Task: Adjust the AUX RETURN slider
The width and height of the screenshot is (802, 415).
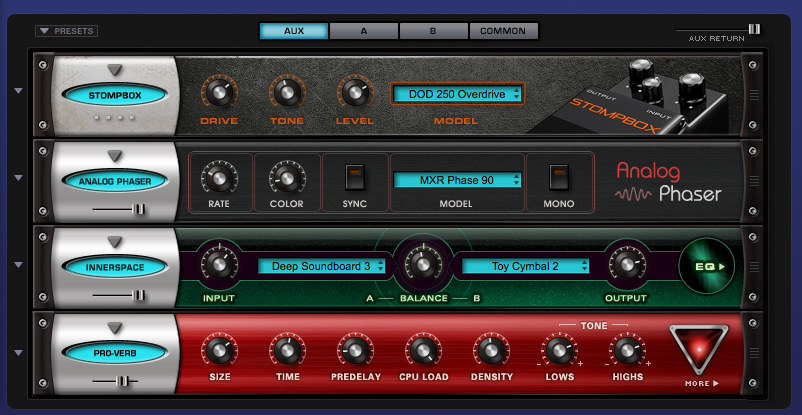Action: tap(754, 29)
